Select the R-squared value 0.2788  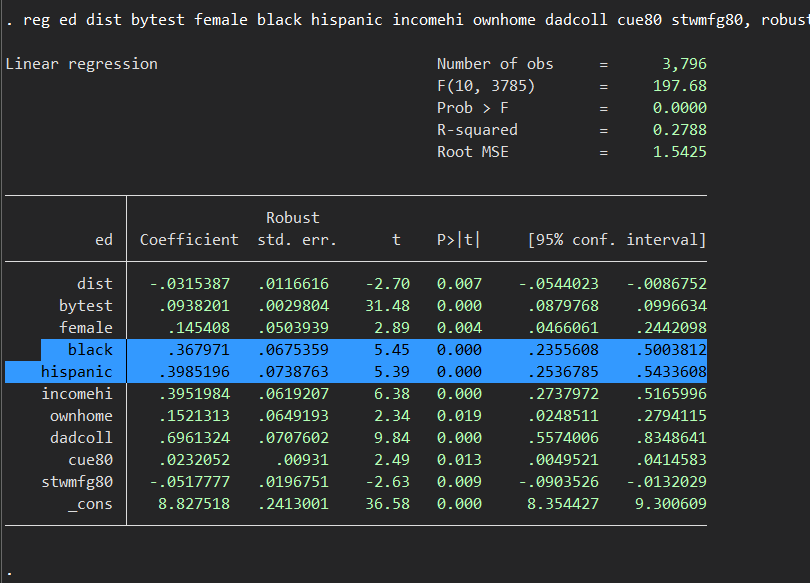680,130
